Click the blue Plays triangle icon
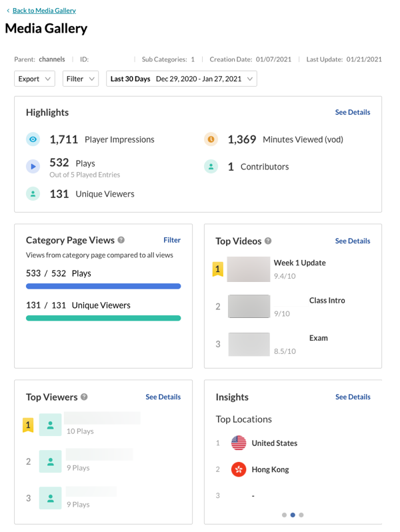 click(33, 166)
